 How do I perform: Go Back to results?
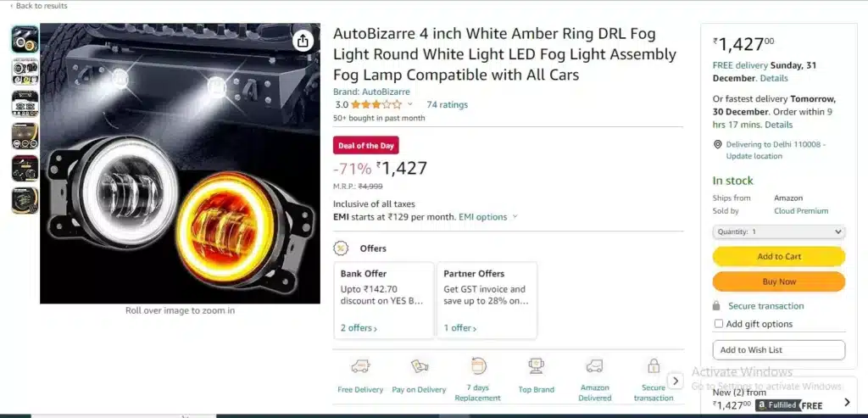tap(39, 6)
